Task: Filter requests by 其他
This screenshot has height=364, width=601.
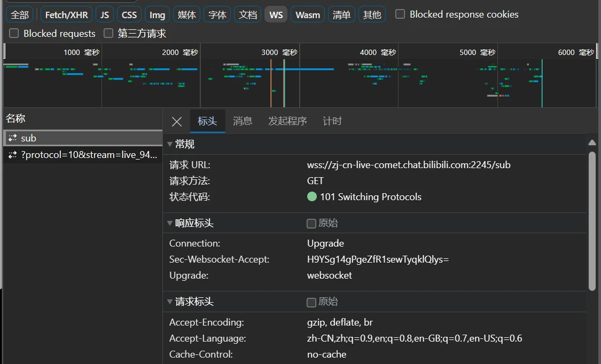Action: 372,15
